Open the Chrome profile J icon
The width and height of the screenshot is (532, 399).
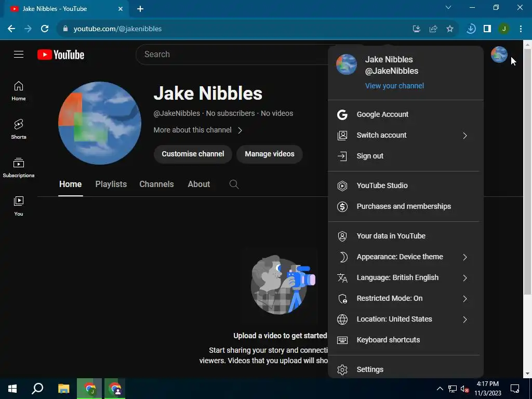[x=504, y=29]
